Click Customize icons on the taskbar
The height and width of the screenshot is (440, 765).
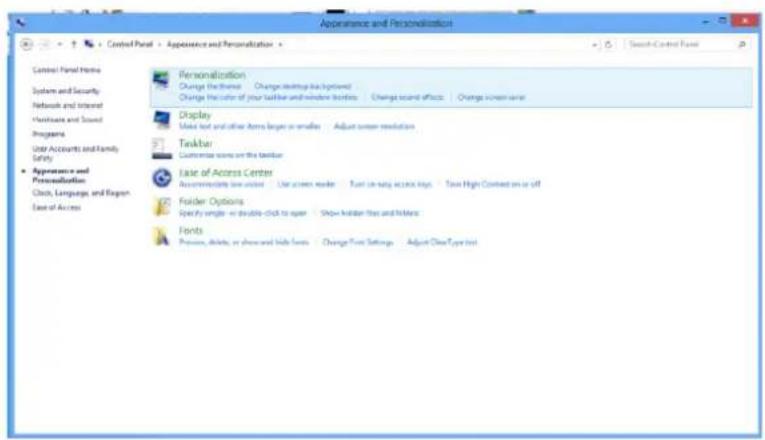(231, 155)
